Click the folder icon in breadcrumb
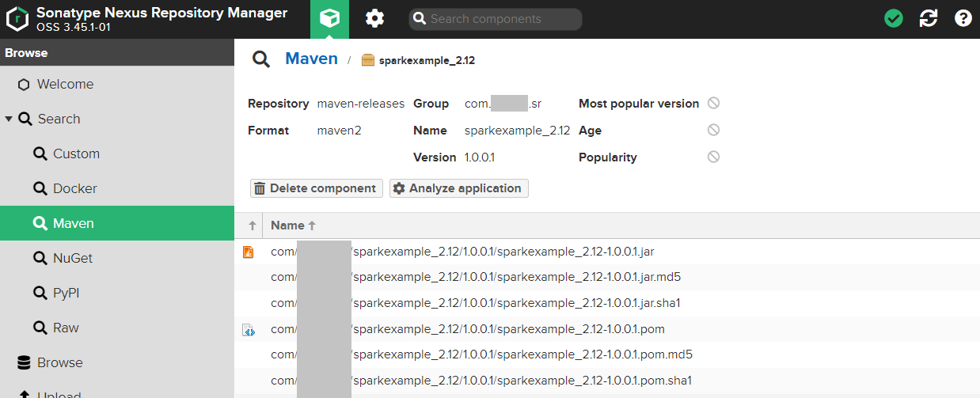The image size is (980, 398). point(367,60)
